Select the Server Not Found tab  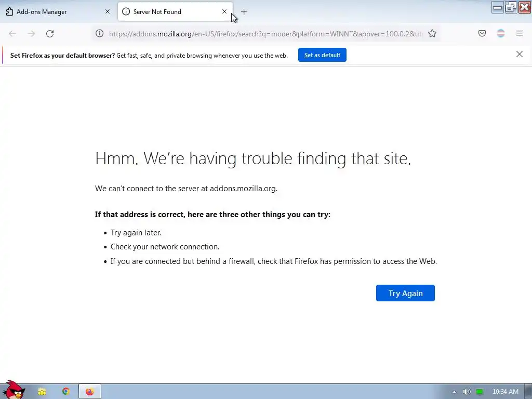pyautogui.click(x=175, y=11)
